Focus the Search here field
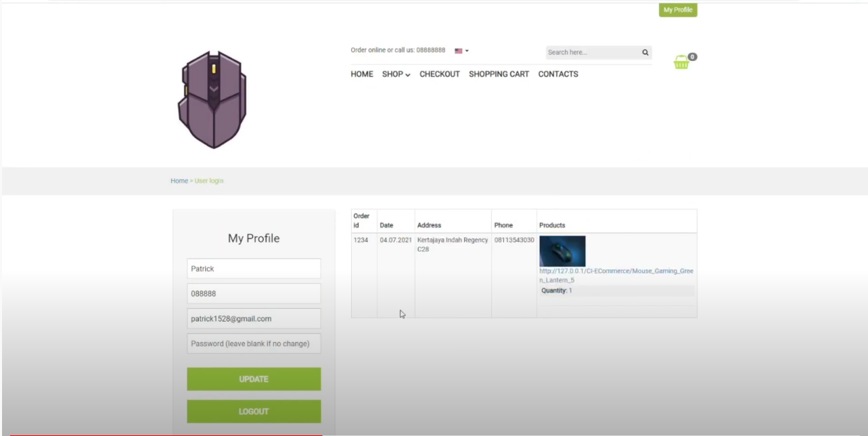 (x=593, y=52)
